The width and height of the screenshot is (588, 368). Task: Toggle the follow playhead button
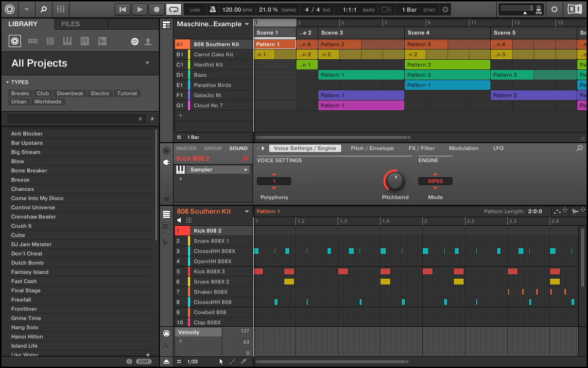coord(386,10)
